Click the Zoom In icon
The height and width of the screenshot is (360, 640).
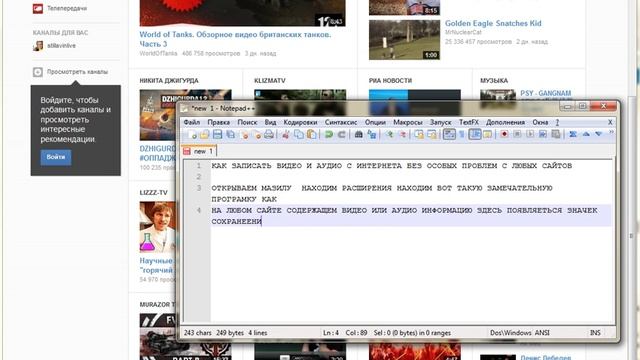point(389,134)
